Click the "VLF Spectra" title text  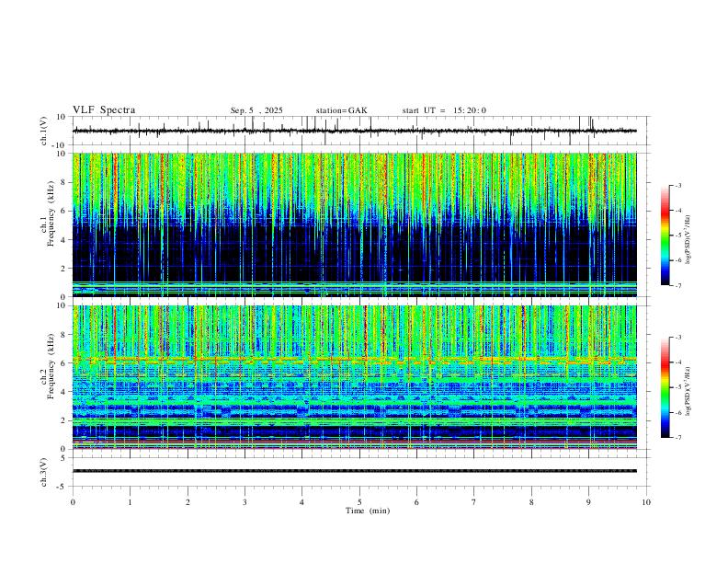tap(104, 110)
